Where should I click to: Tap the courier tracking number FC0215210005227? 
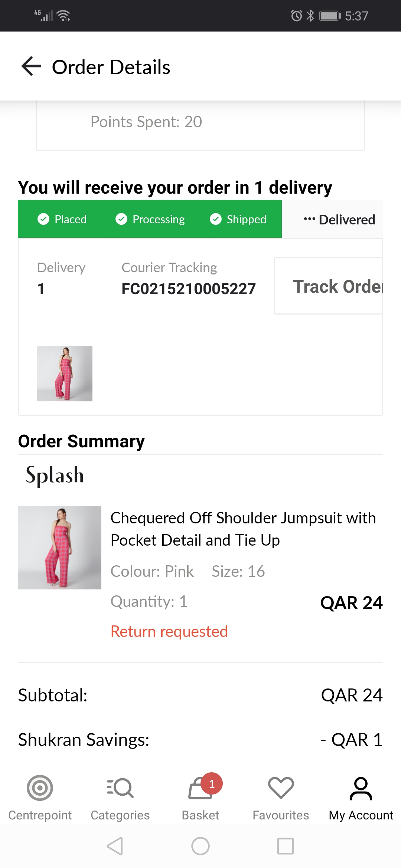[x=189, y=289]
